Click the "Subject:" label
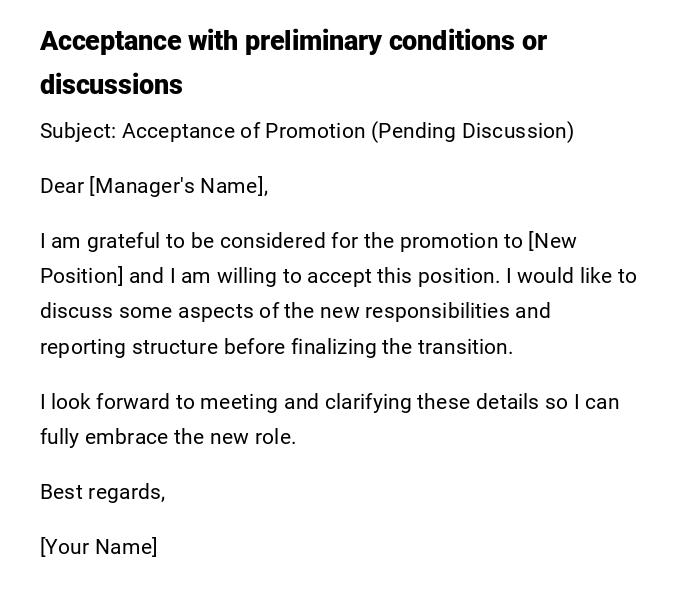 click(x=77, y=132)
